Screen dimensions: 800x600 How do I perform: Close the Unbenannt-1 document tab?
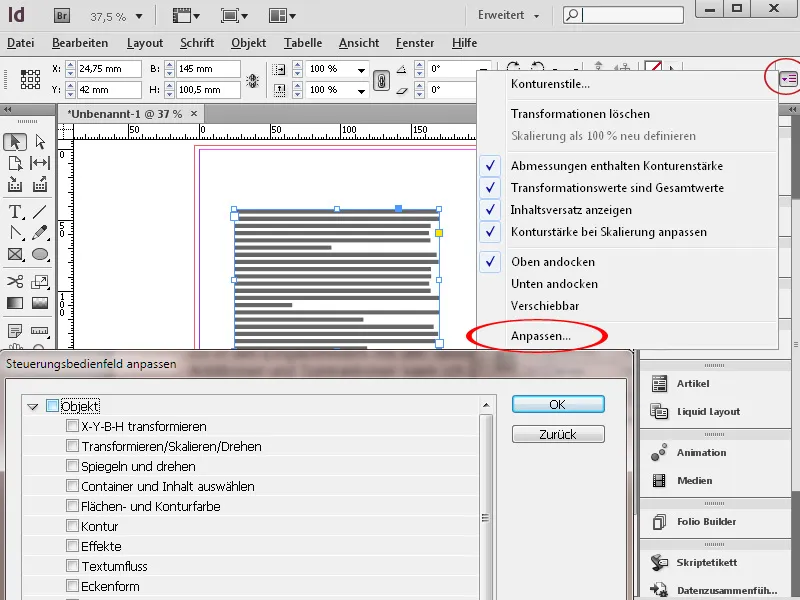coord(194,113)
